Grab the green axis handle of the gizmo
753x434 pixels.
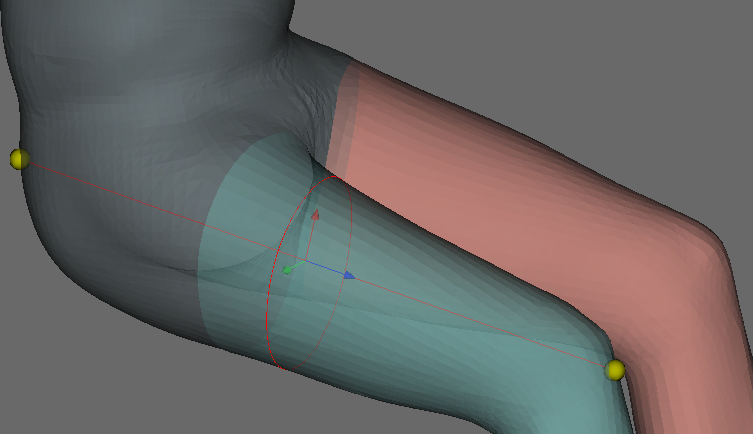pyautogui.click(x=287, y=270)
